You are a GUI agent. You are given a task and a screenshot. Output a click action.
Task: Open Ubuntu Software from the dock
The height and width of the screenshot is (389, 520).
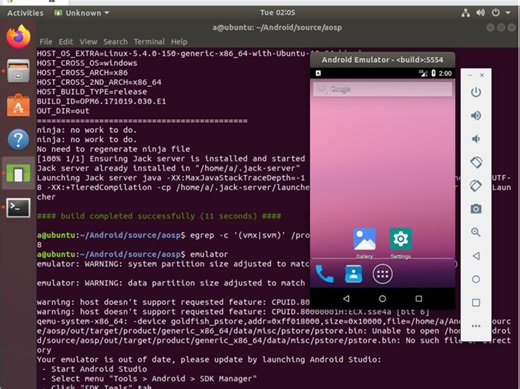click(x=18, y=105)
